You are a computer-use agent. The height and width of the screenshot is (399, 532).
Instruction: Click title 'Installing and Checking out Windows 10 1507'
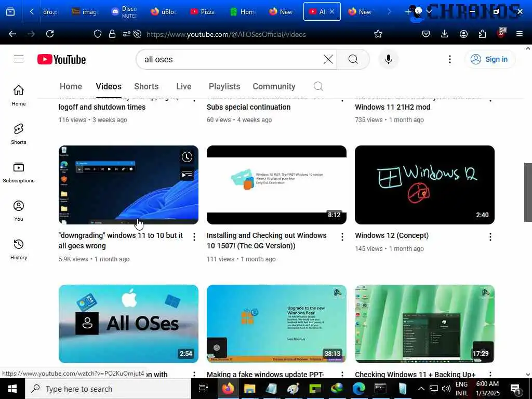[x=267, y=241]
